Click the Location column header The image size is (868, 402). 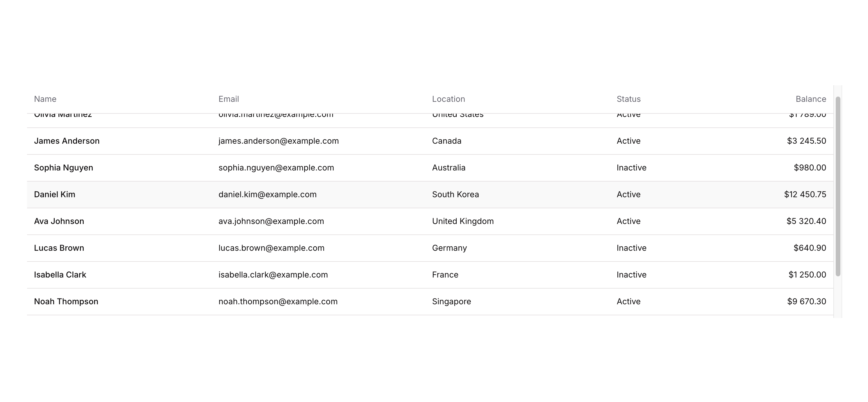click(448, 99)
